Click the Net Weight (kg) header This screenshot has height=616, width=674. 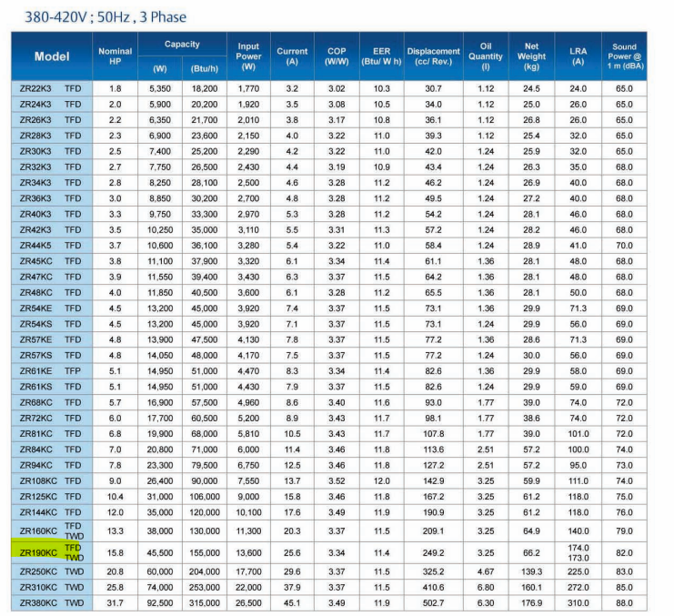point(531,56)
